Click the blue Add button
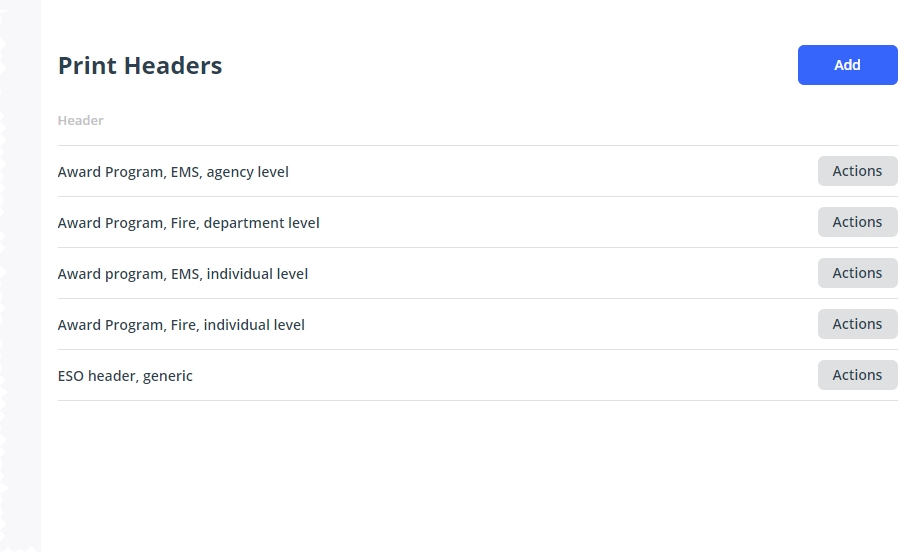The width and height of the screenshot is (914, 552). [x=848, y=65]
